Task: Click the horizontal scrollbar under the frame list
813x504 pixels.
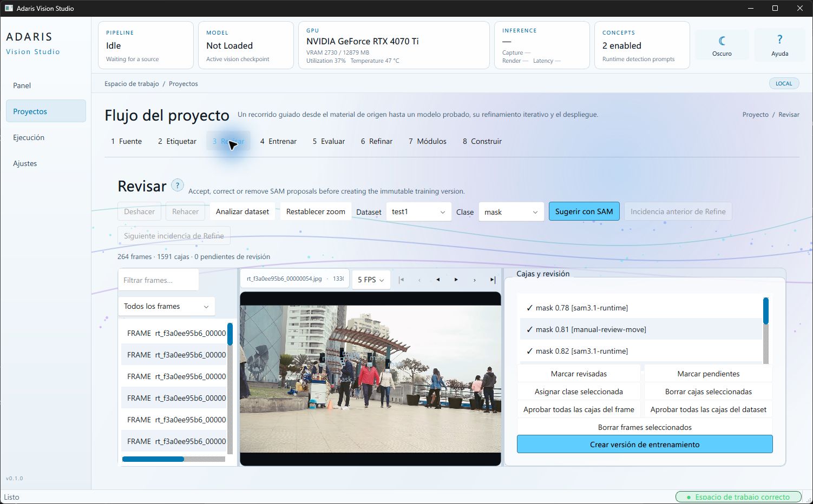Action: pyautogui.click(x=174, y=459)
